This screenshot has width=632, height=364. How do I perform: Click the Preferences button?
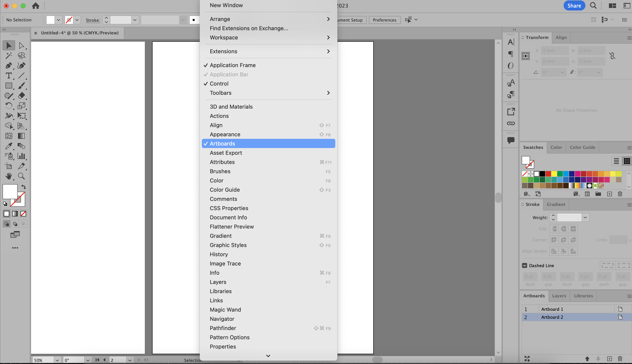(384, 20)
